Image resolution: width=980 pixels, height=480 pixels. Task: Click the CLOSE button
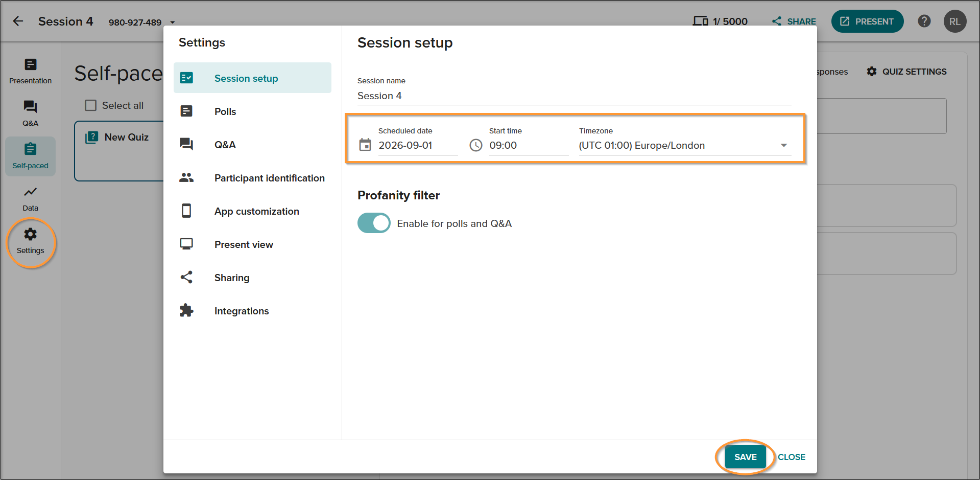tap(792, 457)
